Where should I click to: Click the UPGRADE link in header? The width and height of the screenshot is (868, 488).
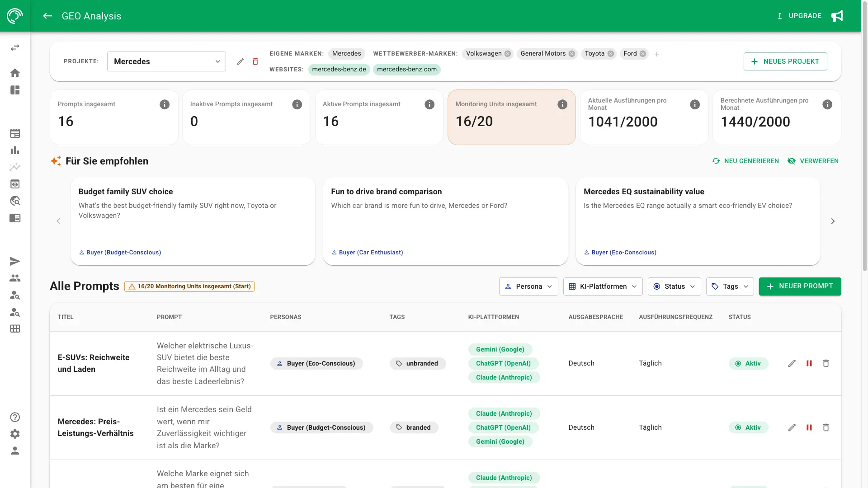tap(799, 16)
